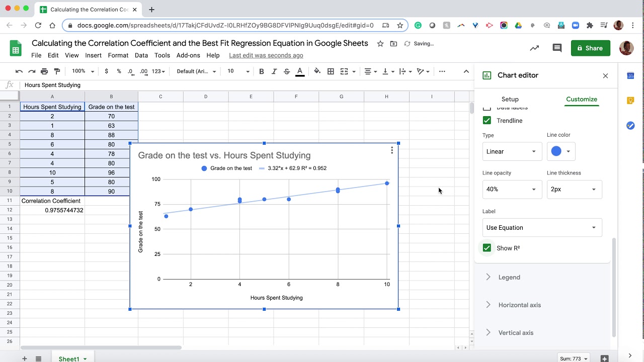Open the Sum: 773 status dropdown
Viewport: 644px width, 362px height.
[x=574, y=358]
